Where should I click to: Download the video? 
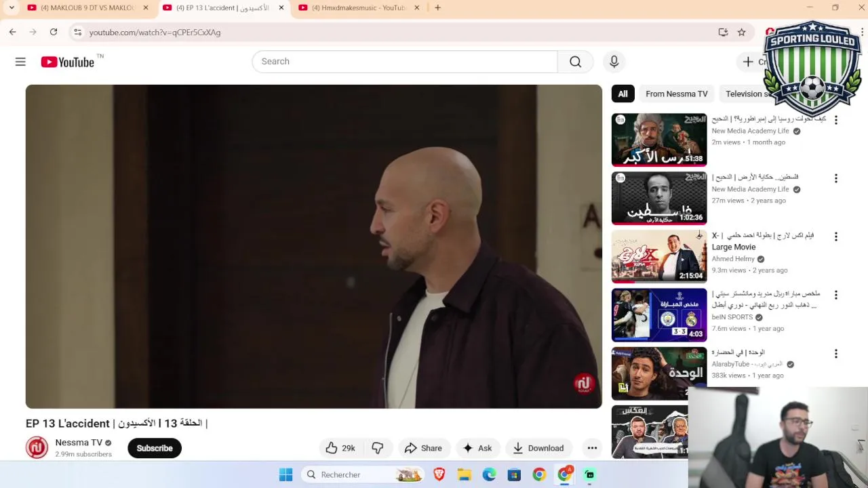tap(538, 448)
